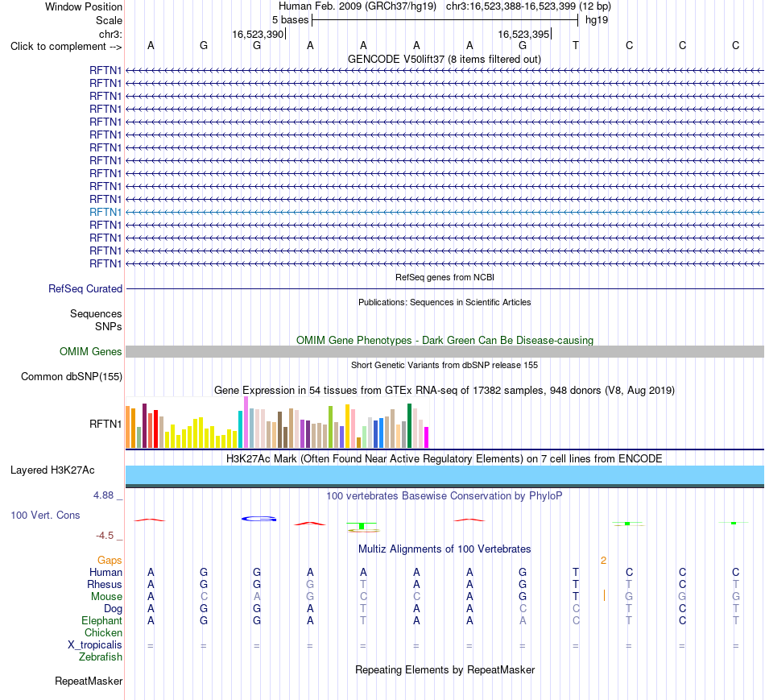Click the 'OMIM Genes' track label

(91, 351)
